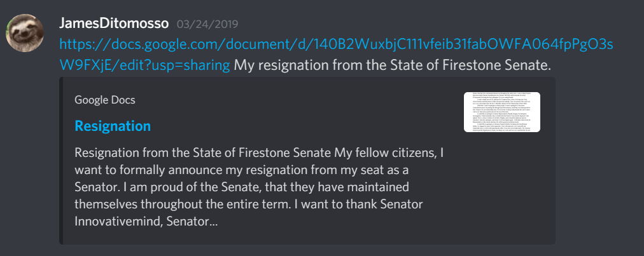The width and height of the screenshot is (644, 256).
Task: Click the empty embed area right of Google Docs label
Action: [296, 100]
